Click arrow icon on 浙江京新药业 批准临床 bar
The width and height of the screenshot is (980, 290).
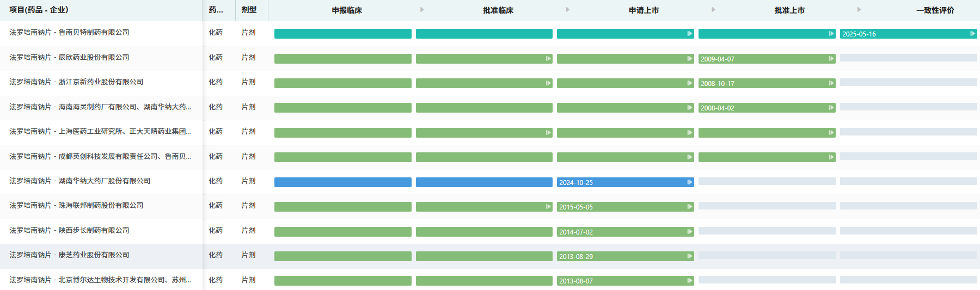click(548, 83)
